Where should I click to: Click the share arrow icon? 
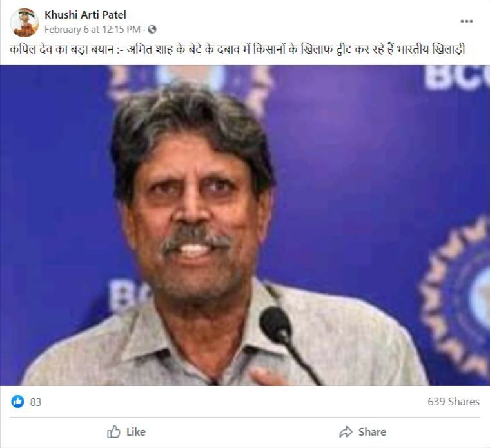click(346, 432)
